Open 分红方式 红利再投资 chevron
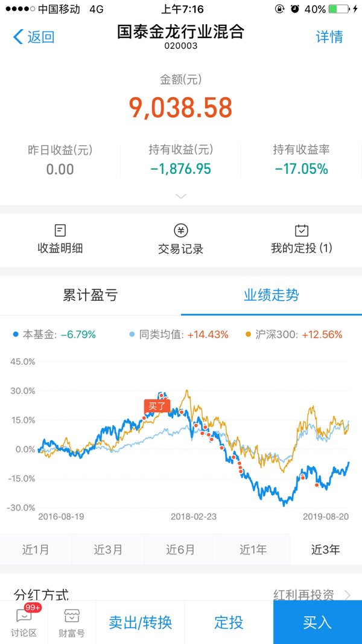 tap(348, 594)
